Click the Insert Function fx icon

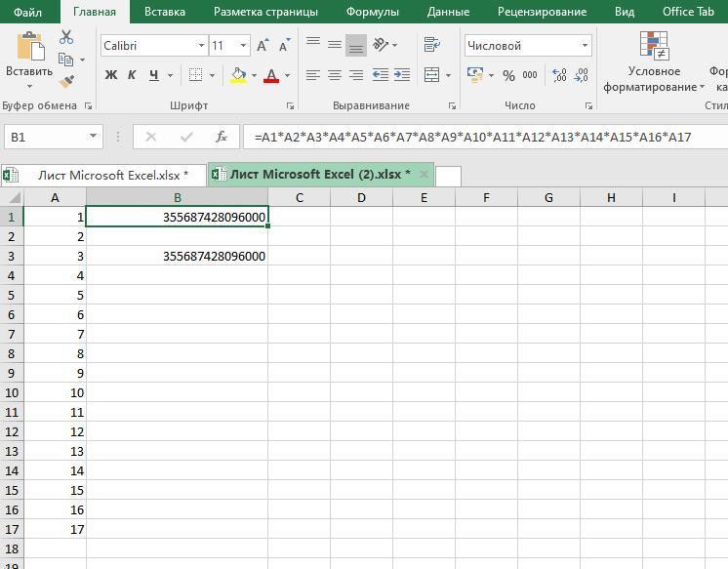pyautogui.click(x=222, y=137)
